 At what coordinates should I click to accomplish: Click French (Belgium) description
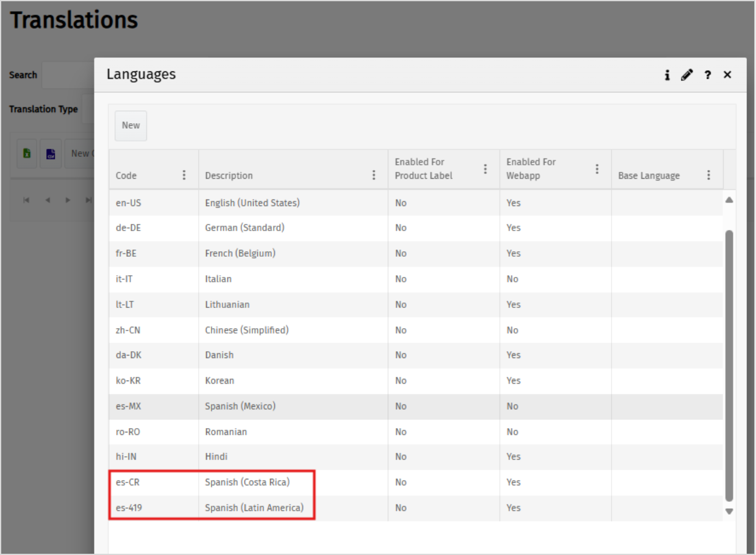240,253
